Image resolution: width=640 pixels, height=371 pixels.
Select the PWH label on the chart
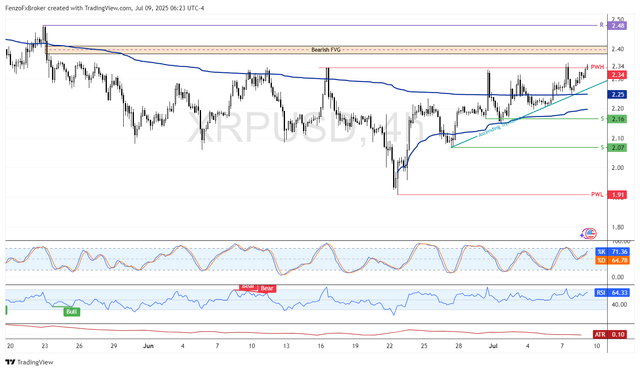(597, 67)
